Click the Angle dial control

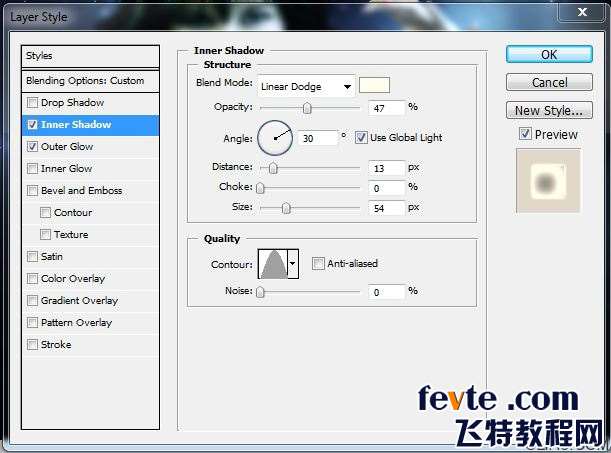(275, 138)
